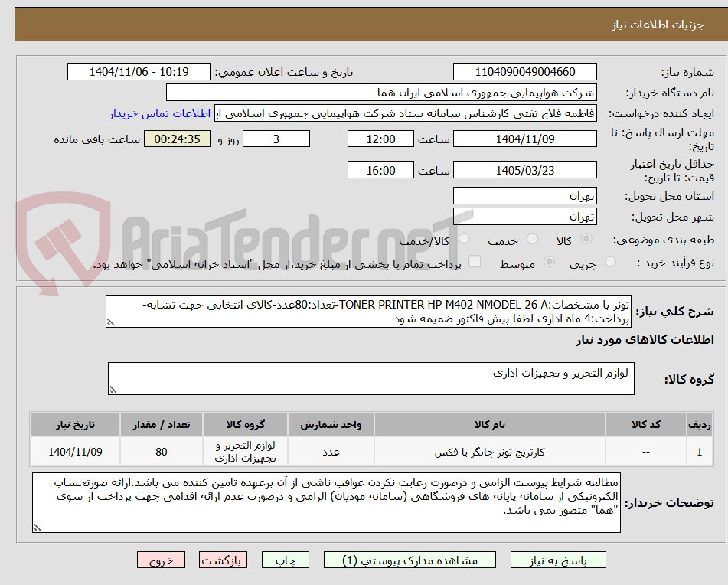Image resolution: width=728 pixels, height=585 pixels.
Task: Open اطلاعات تماس خریدار link
Action: point(160,114)
